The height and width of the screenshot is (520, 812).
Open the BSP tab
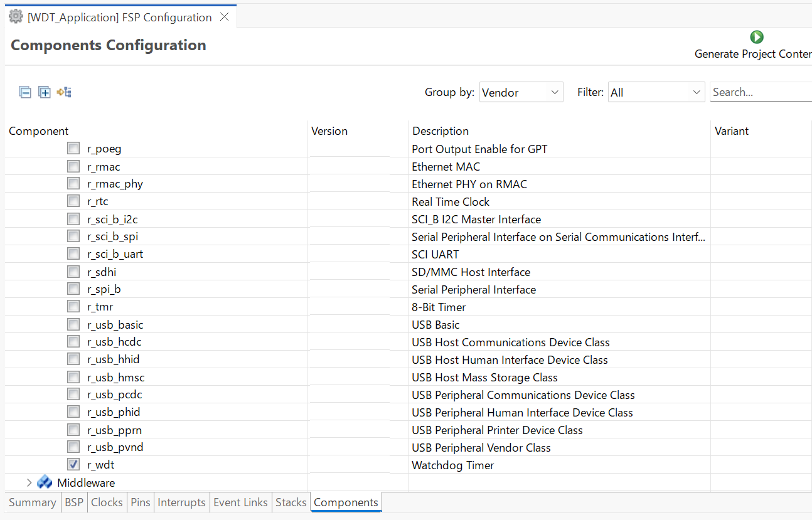[74, 502]
